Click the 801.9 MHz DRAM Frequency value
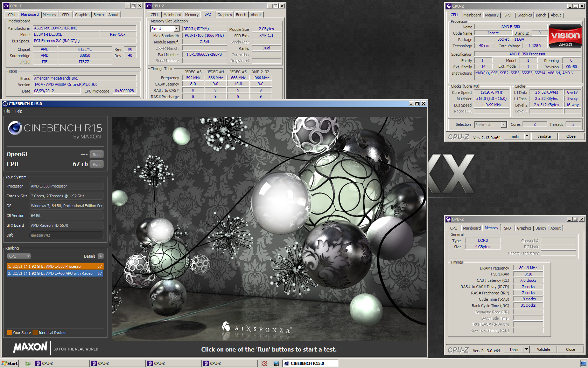Viewport: 588px width, 368px height. [528, 268]
